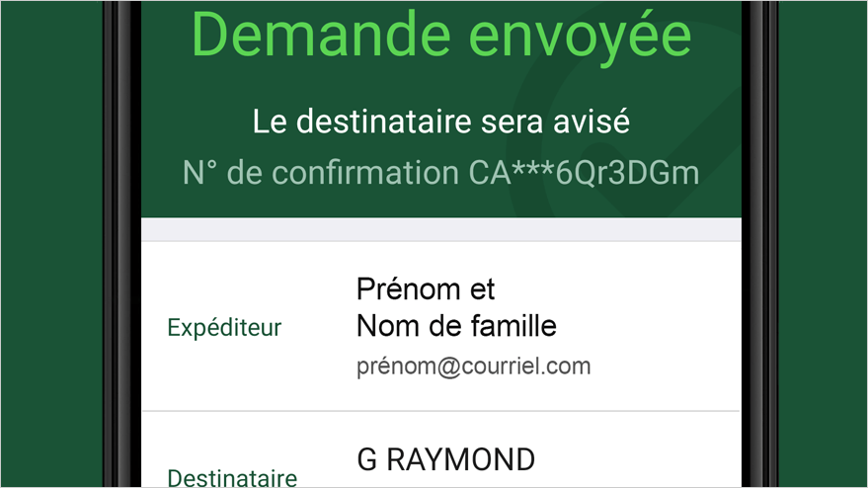
Task: Select the recipient name G RAYMOND
Action: pos(445,459)
